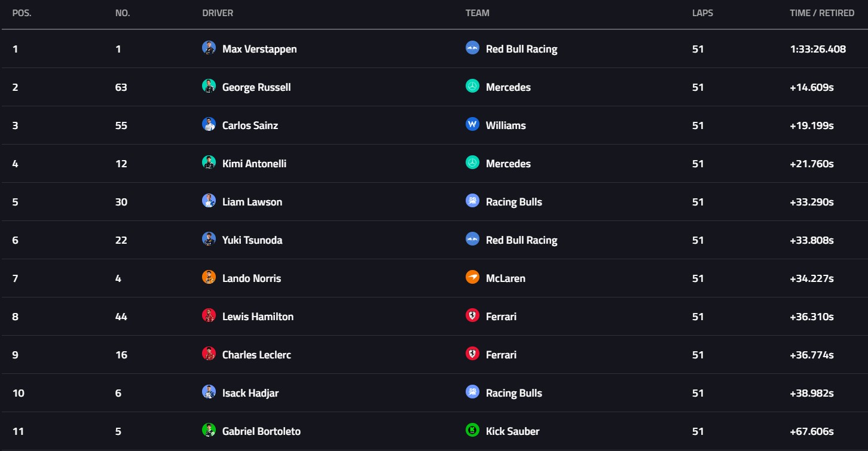868x451 pixels.
Task: Click the Kick Sauber team logo icon
Action: (x=472, y=430)
